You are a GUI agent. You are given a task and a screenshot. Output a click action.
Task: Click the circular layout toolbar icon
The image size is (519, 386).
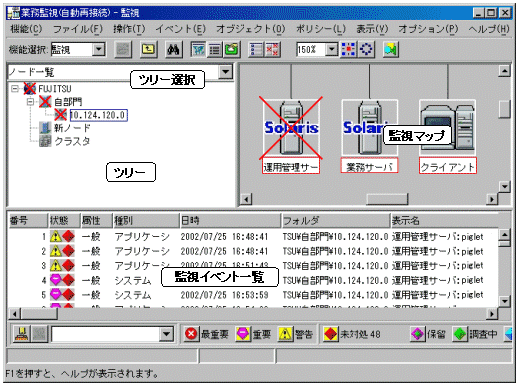click(x=366, y=50)
